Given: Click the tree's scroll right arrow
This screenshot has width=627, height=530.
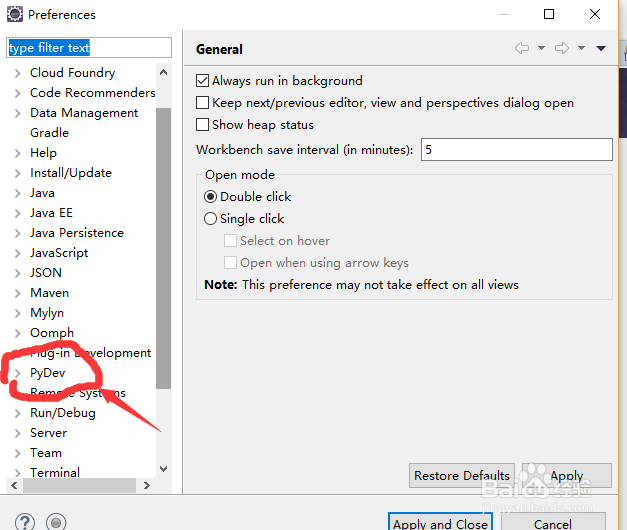Looking at the screenshot, I should click(x=147, y=486).
